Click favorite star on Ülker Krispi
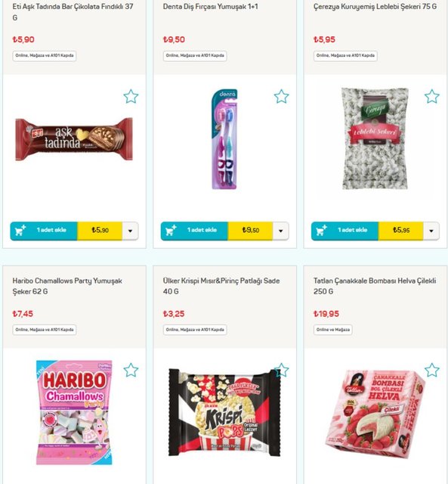 coord(281,370)
